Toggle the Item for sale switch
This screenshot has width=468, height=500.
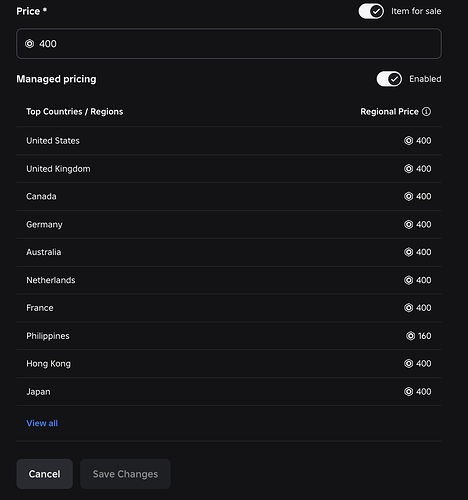tap(371, 11)
